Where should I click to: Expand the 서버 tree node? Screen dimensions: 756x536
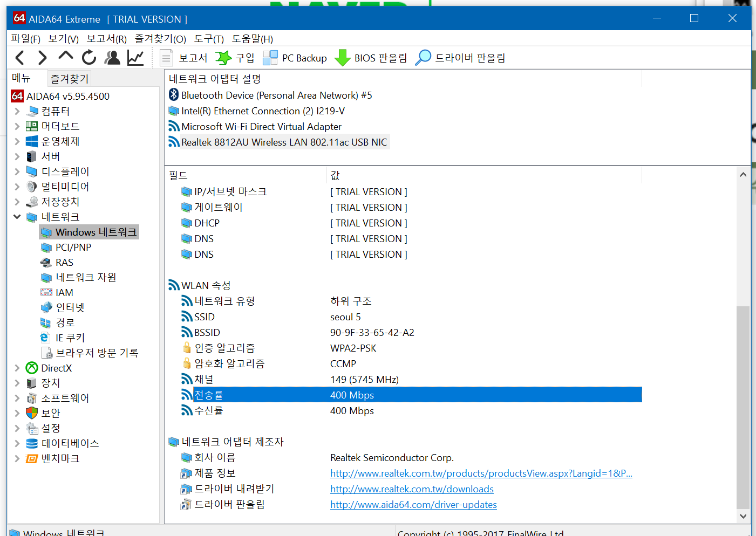coord(17,156)
